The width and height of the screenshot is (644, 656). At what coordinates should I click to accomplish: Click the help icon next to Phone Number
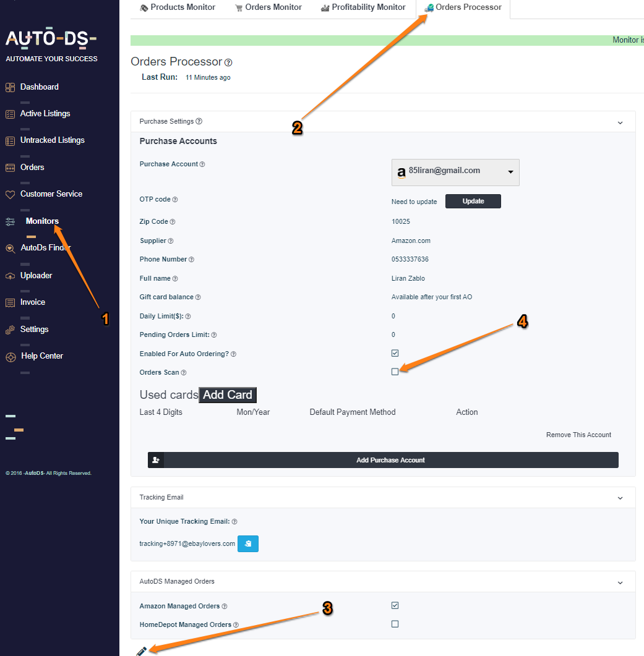pos(191,260)
